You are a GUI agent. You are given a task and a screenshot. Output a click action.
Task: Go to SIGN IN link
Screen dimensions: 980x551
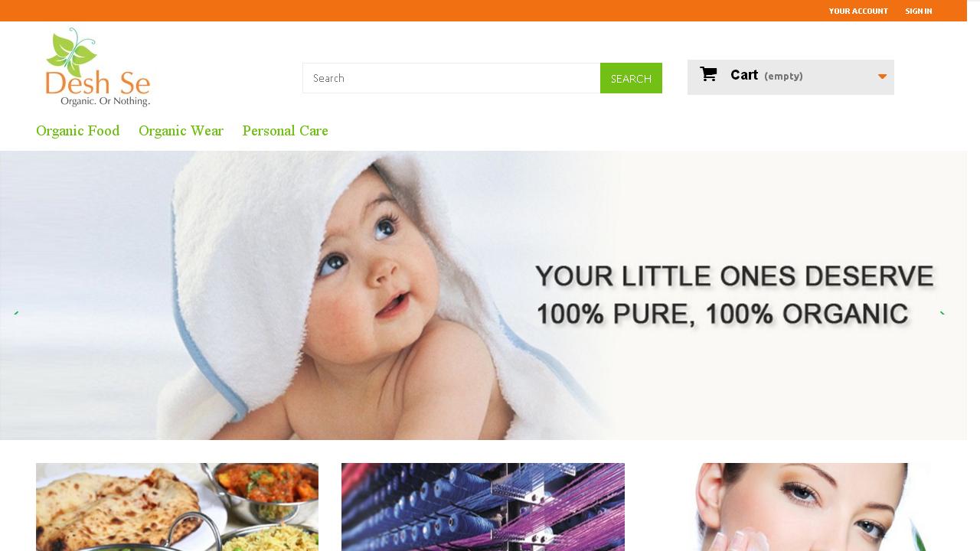[918, 11]
